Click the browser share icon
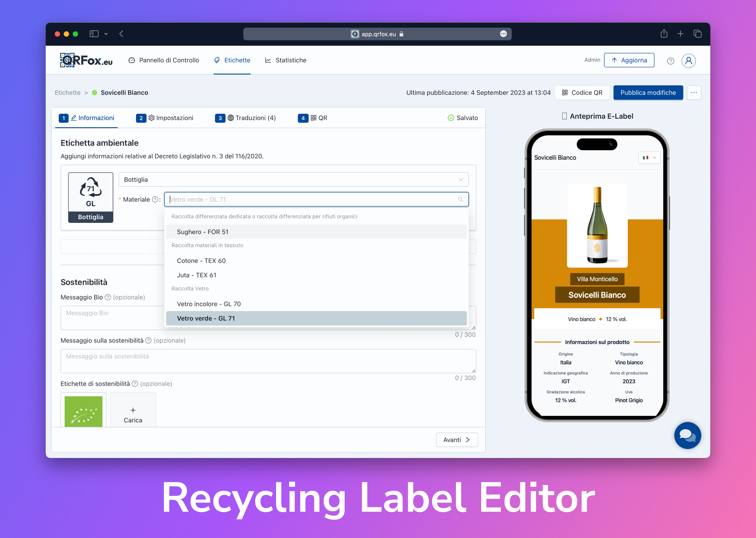 point(664,34)
